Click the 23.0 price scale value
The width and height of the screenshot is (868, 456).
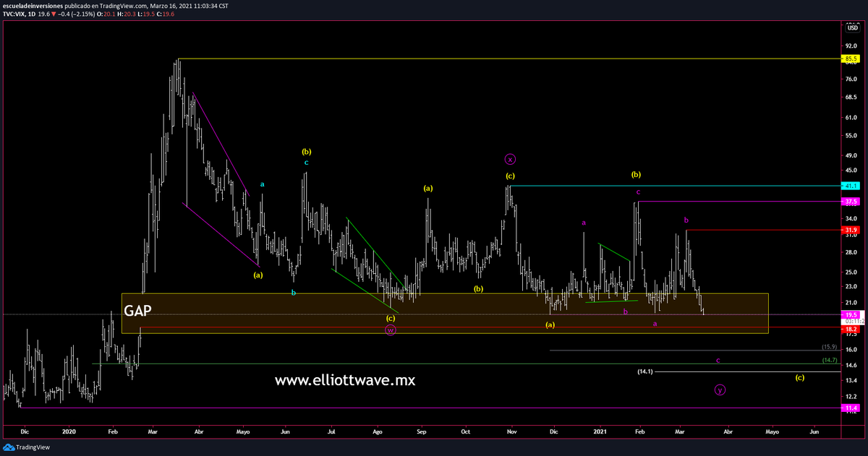851,288
